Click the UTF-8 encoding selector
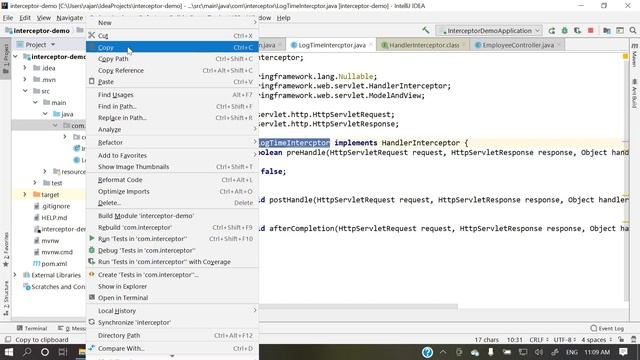The width and height of the screenshot is (640, 360). pos(564,340)
